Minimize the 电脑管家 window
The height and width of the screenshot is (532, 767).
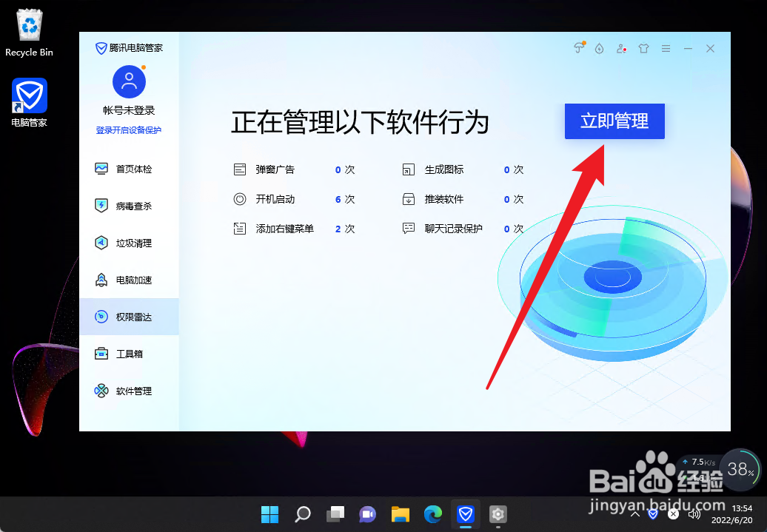[x=688, y=48]
